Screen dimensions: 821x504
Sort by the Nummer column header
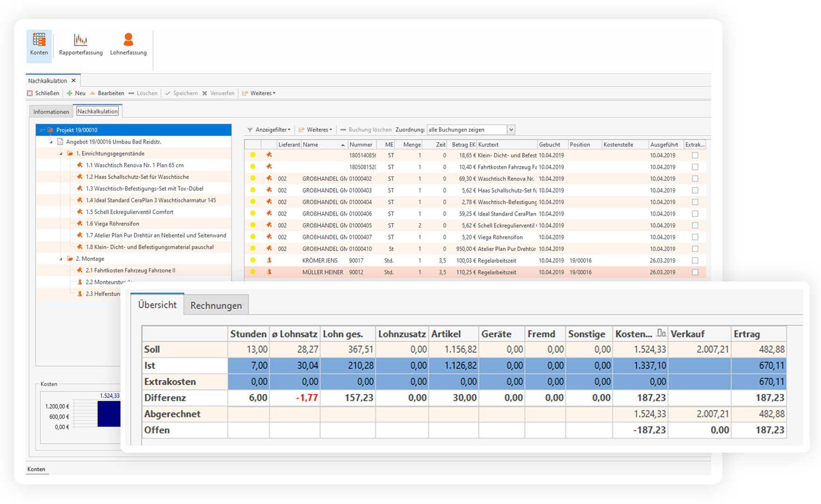362,145
